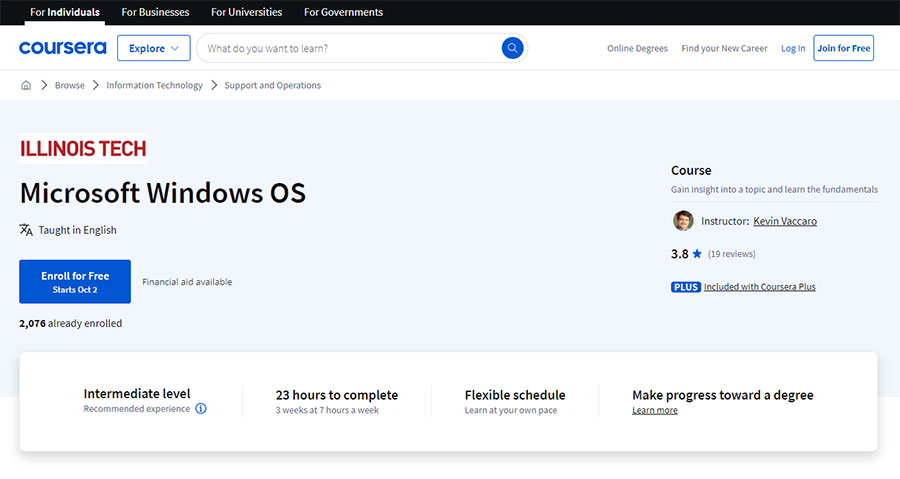
Task: Click the language translation icon
Action: [x=26, y=229]
